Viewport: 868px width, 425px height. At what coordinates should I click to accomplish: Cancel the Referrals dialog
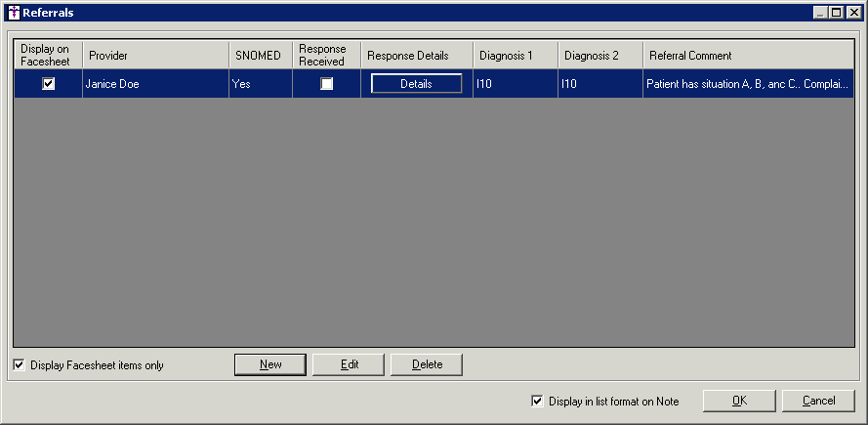818,401
